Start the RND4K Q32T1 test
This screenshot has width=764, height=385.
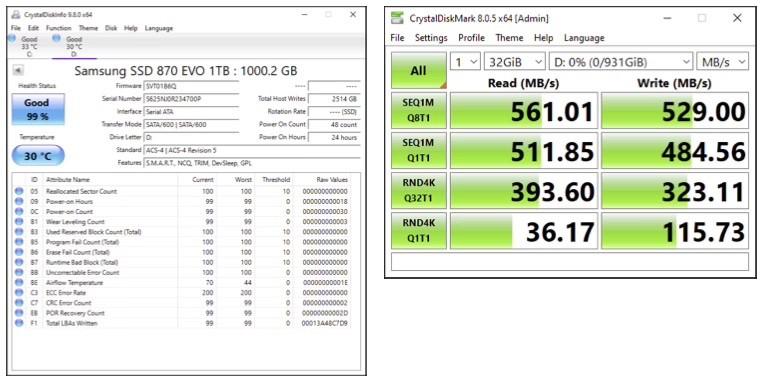click(419, 191)
